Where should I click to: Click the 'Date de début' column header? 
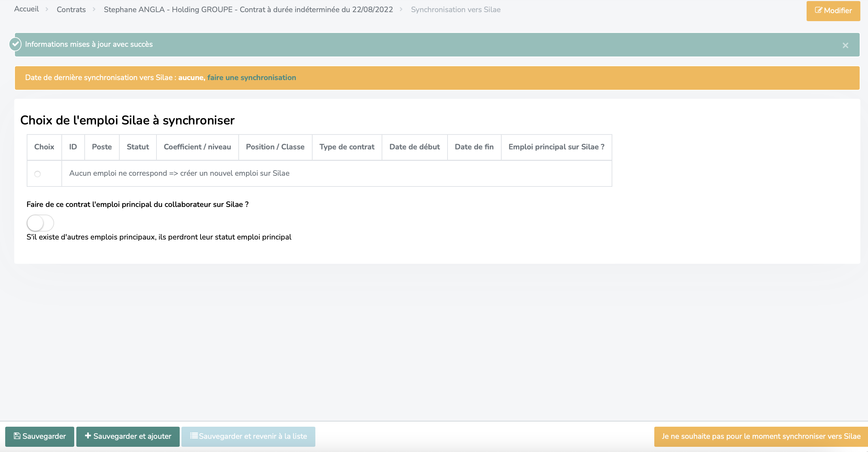pyautogui.click(x=415, y=147)
